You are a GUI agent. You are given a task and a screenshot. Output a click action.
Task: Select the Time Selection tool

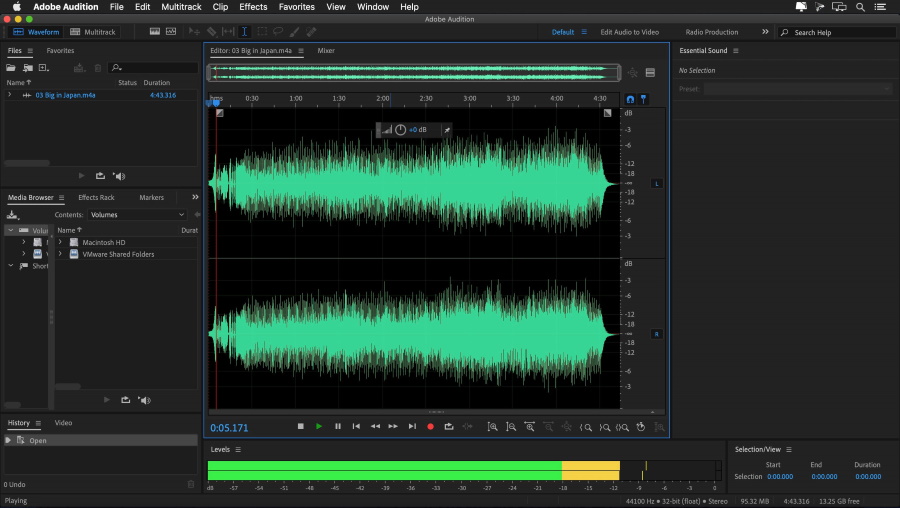click(243, 32)
